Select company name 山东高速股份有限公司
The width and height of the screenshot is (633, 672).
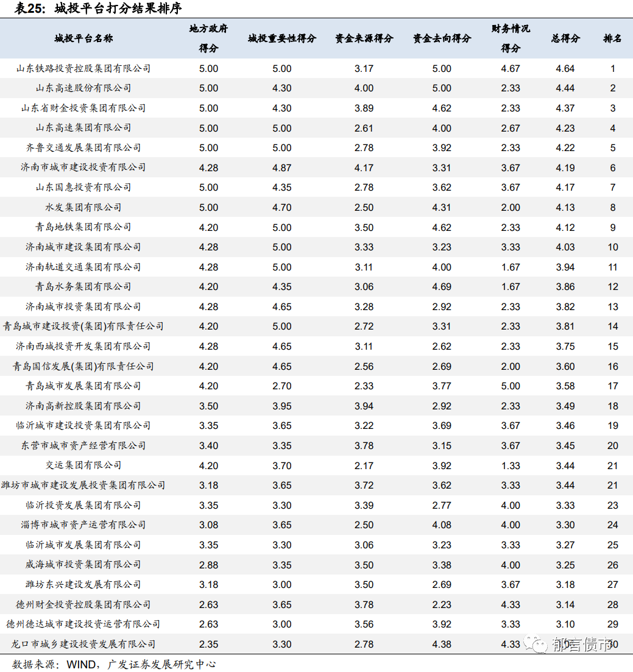83,88
